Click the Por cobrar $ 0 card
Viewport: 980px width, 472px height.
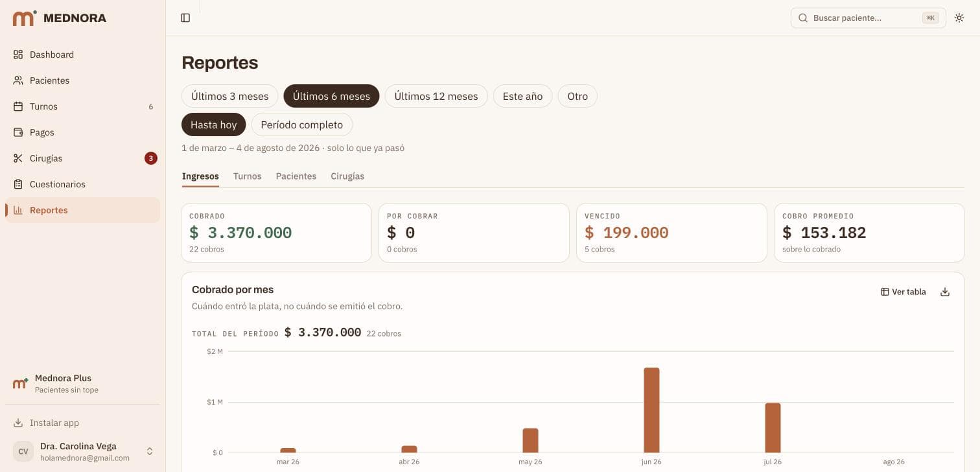point(474,233)
